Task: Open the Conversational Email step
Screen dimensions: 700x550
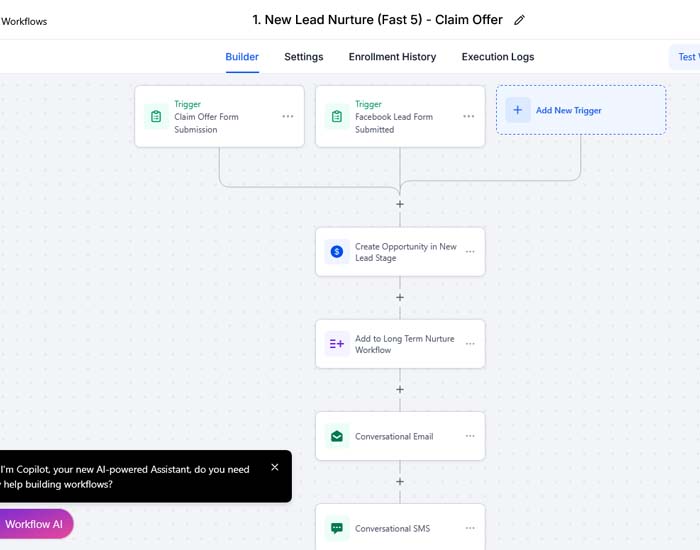Action: pos(400,436)
